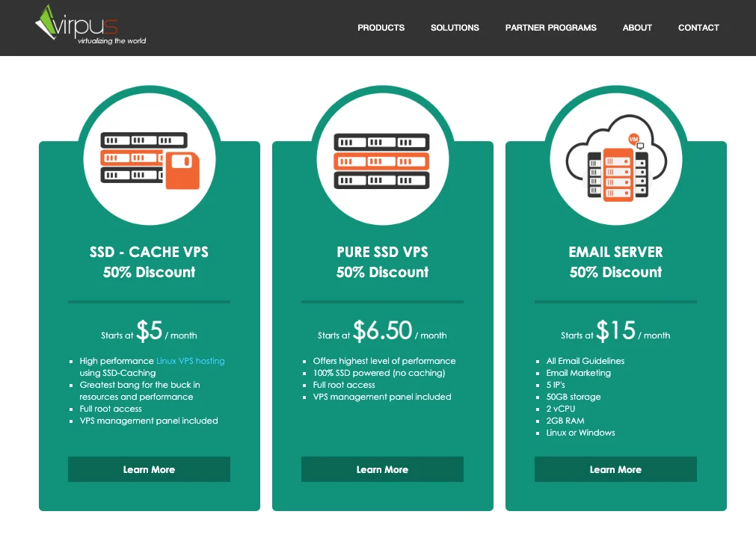This screenshot has width=756, height=535.
Task: Click '50GB storage' list item
Action: click(x=574, y=398)
